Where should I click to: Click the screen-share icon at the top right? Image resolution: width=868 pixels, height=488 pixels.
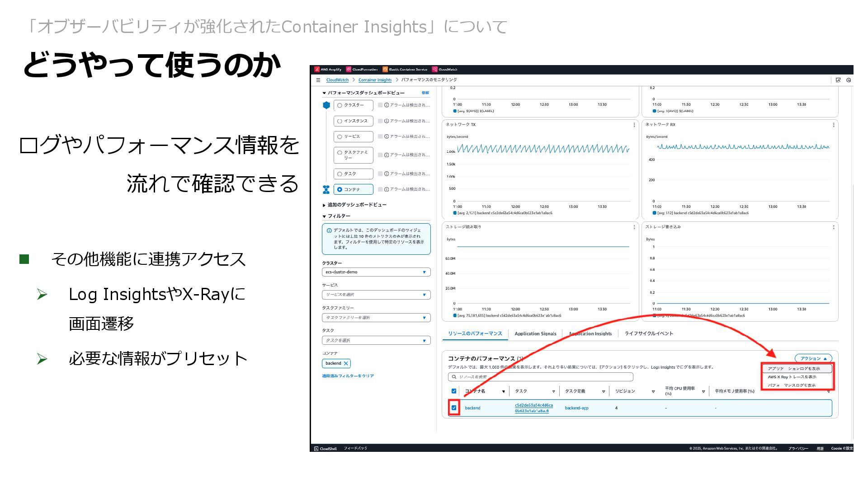tap(838, 80)
